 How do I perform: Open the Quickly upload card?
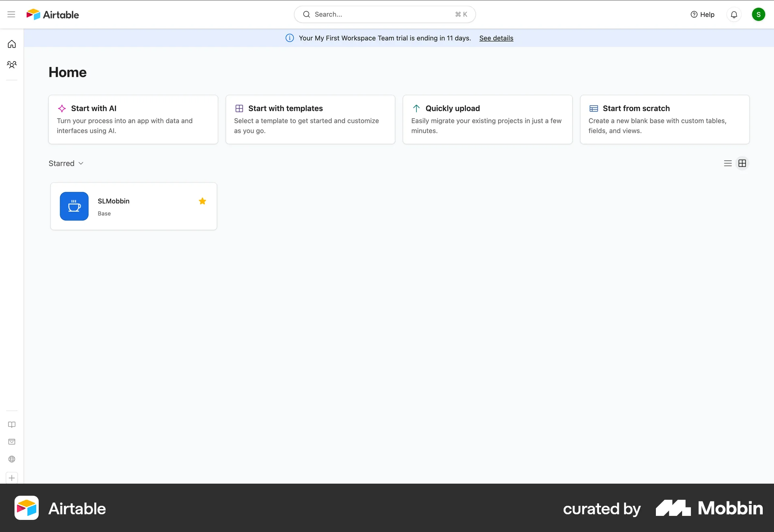(x=487, y=119)
